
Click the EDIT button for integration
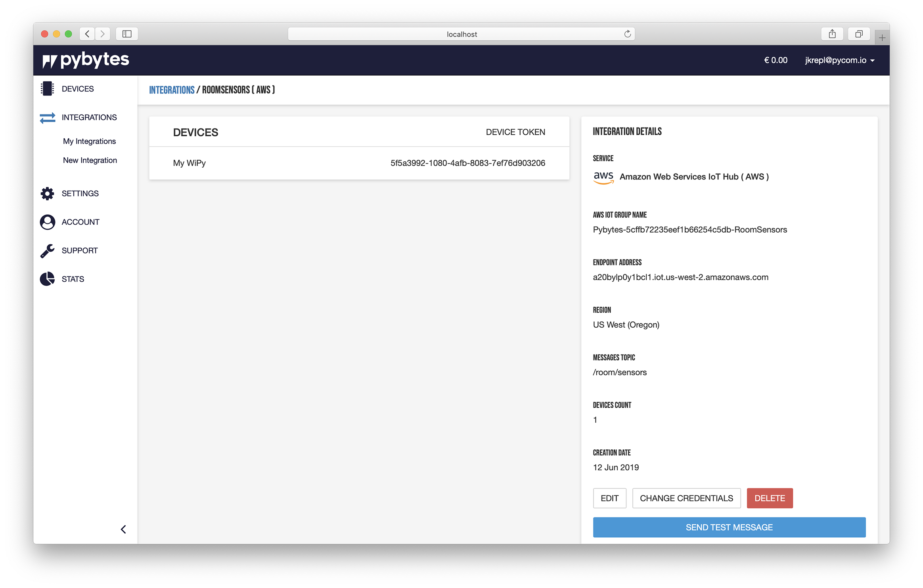pos(609,498)
